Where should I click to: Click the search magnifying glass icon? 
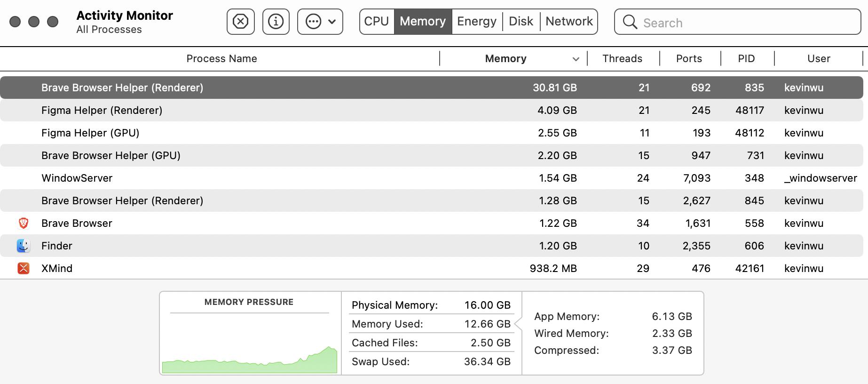point(630,22)
